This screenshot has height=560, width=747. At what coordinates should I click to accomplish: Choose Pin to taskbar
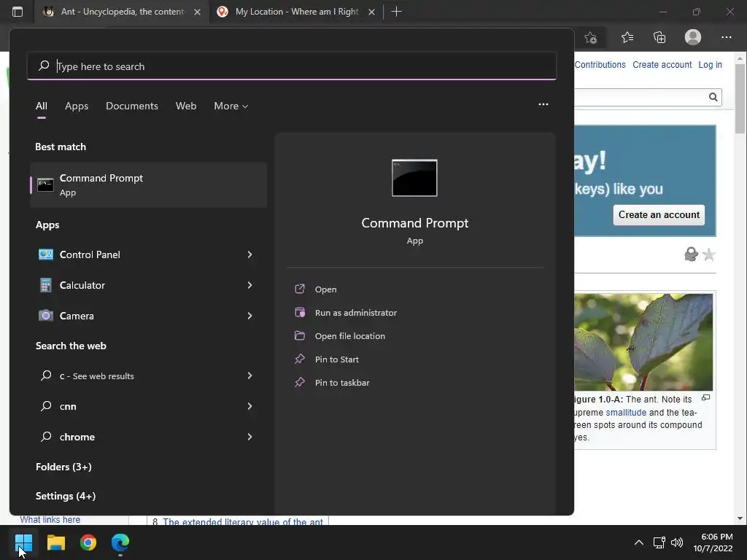tap(342, 383)
